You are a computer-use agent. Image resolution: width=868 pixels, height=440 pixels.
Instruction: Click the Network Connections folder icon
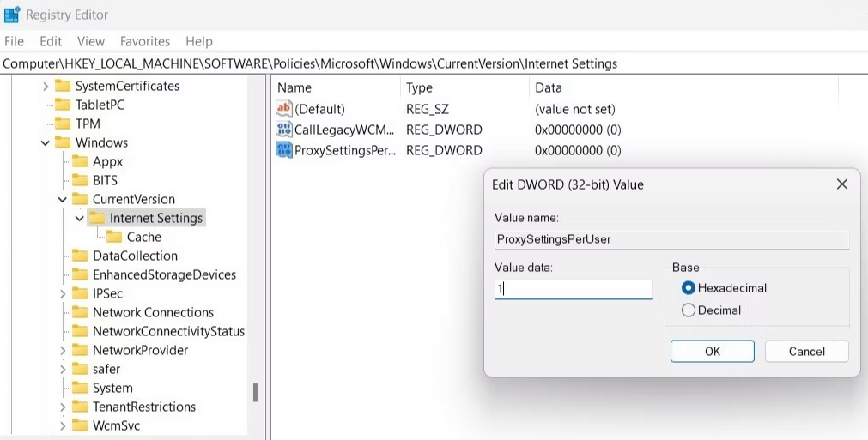pos(80,312)
